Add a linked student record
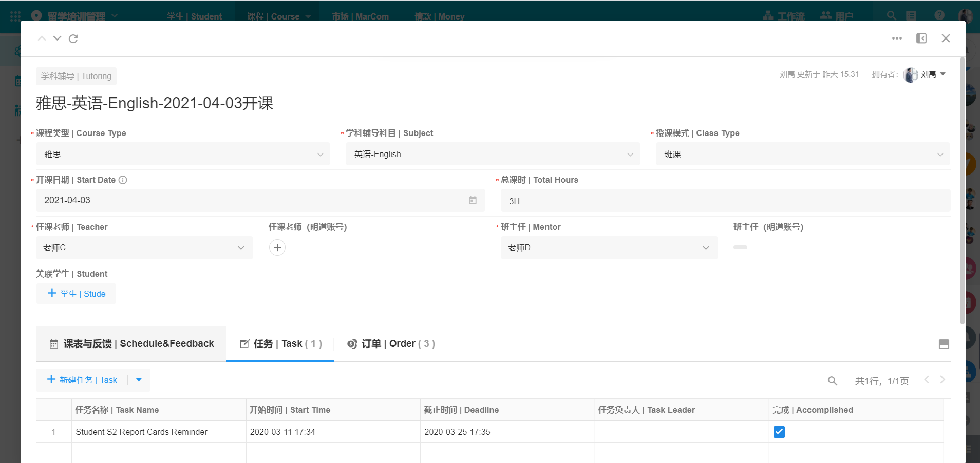Screen dimensions: 980x463 tap(76, 294)
